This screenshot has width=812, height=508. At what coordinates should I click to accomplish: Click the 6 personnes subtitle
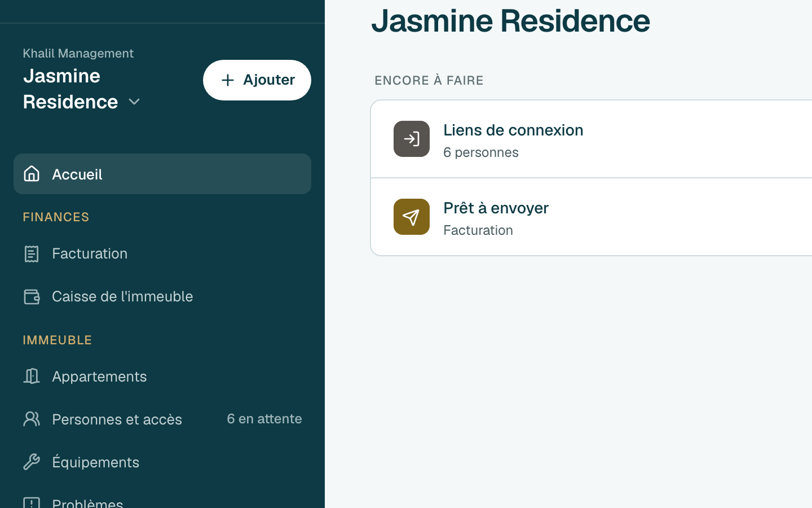click(481, 152)
